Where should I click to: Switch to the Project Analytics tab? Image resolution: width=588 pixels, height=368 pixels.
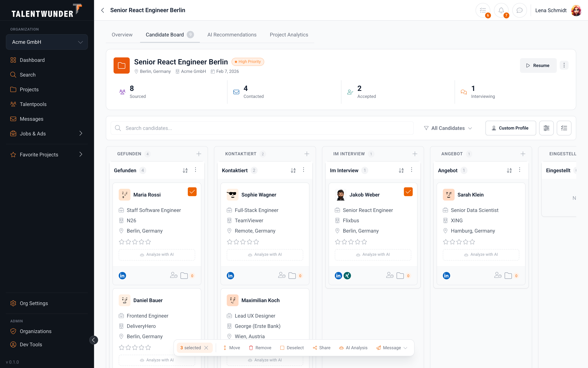[289, 35]
